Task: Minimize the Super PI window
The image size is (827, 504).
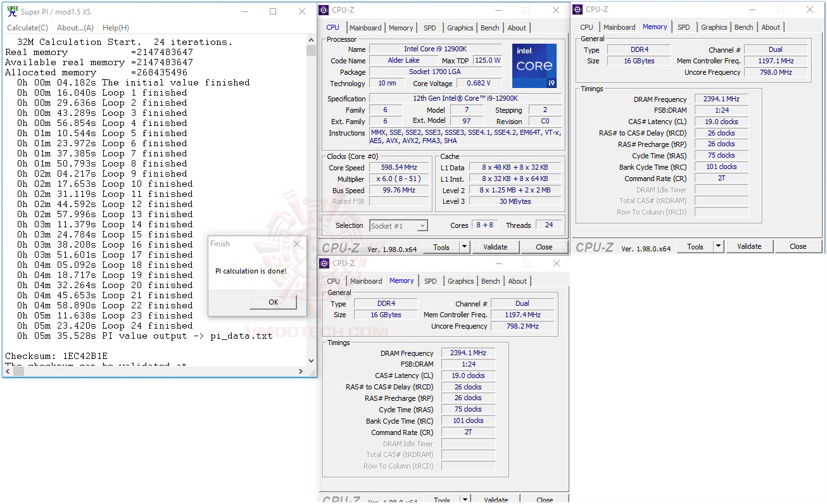Action: [x=244, y=11]
